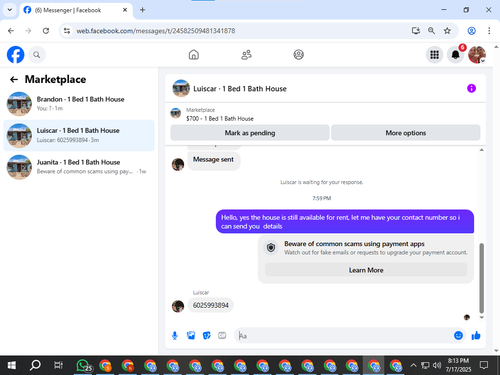Click the Mark as pending button
This screenshot has height=375, width=500.
[x=250, y=133]
